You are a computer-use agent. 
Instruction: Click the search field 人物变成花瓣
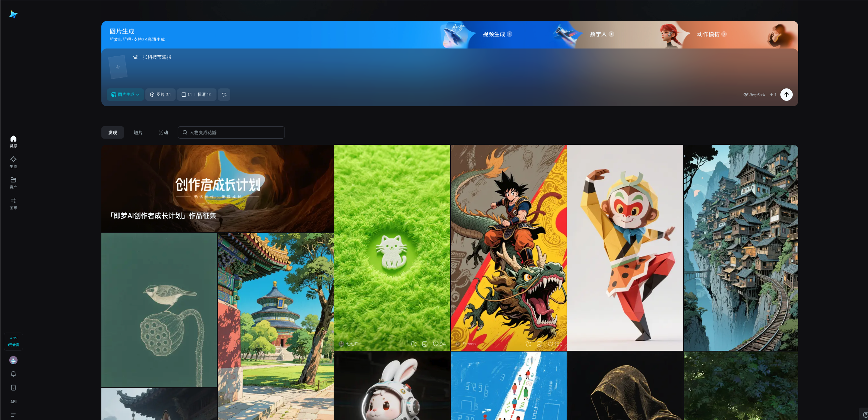pos(231,132)
